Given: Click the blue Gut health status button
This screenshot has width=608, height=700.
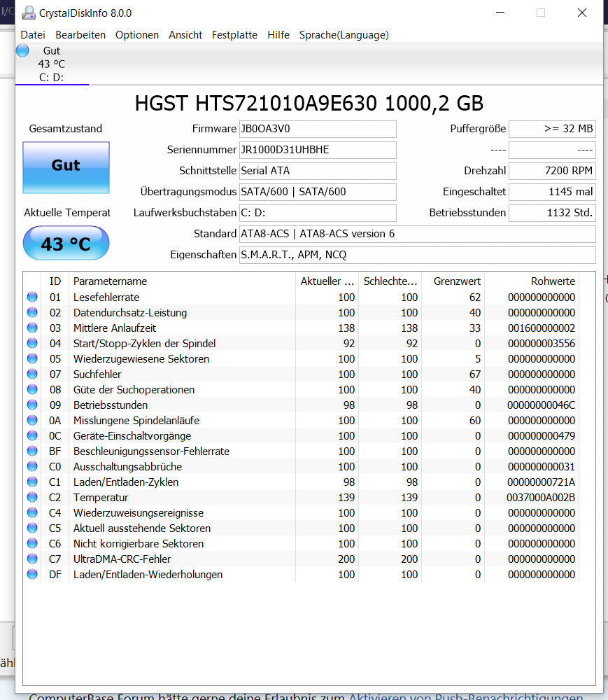Looking at the screenshot, I should tap(66, 167).
